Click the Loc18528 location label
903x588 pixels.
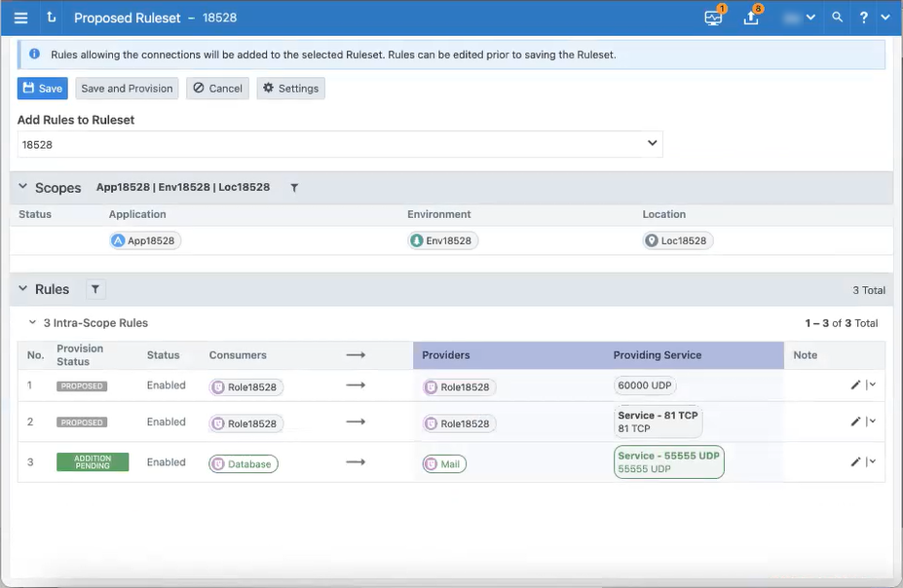[678, 240]
